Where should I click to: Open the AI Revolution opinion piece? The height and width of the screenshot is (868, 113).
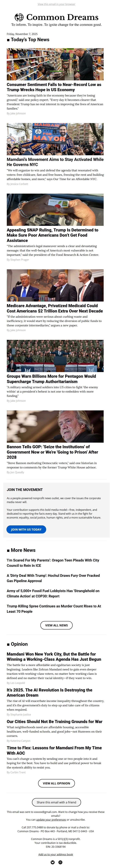pos(50,692)
